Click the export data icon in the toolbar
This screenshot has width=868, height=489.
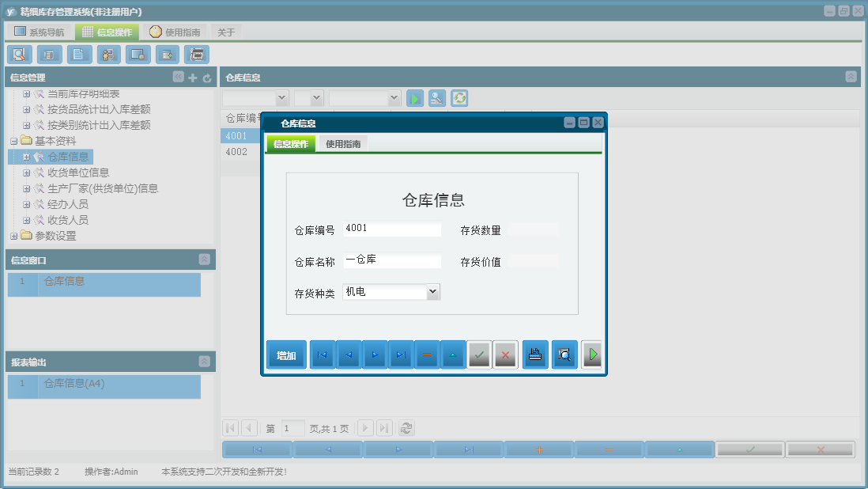pyautogui.click(x=168, y=54)
